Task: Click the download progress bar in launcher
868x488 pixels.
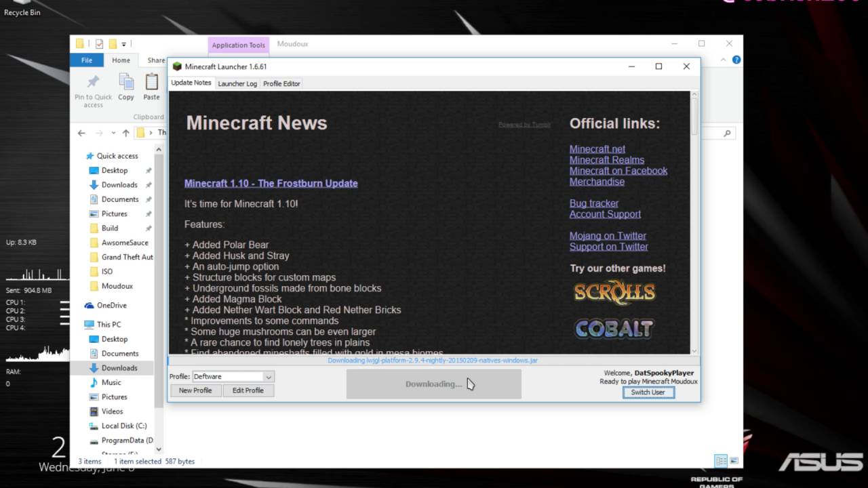Action: (x=433, y=361)
